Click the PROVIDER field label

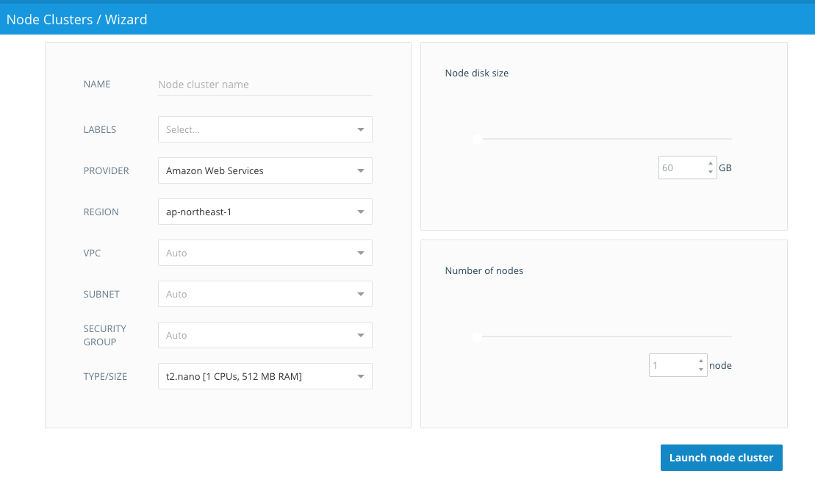106,170
